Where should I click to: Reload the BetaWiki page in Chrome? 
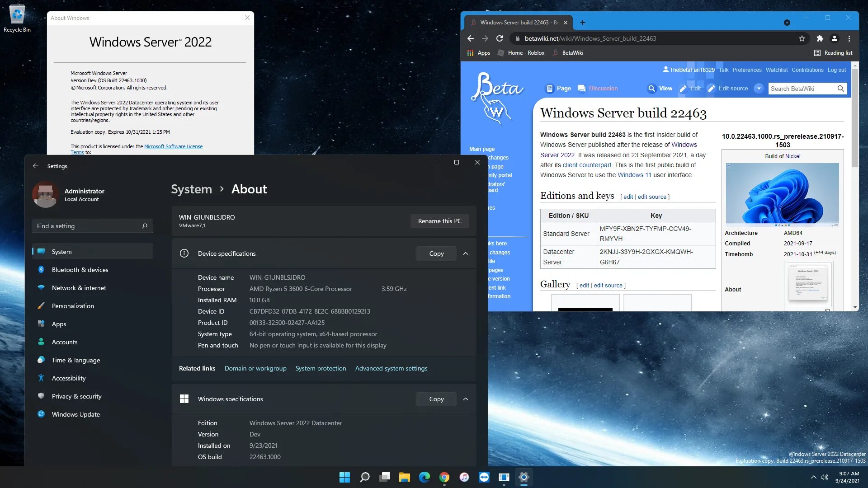(500, 38)
